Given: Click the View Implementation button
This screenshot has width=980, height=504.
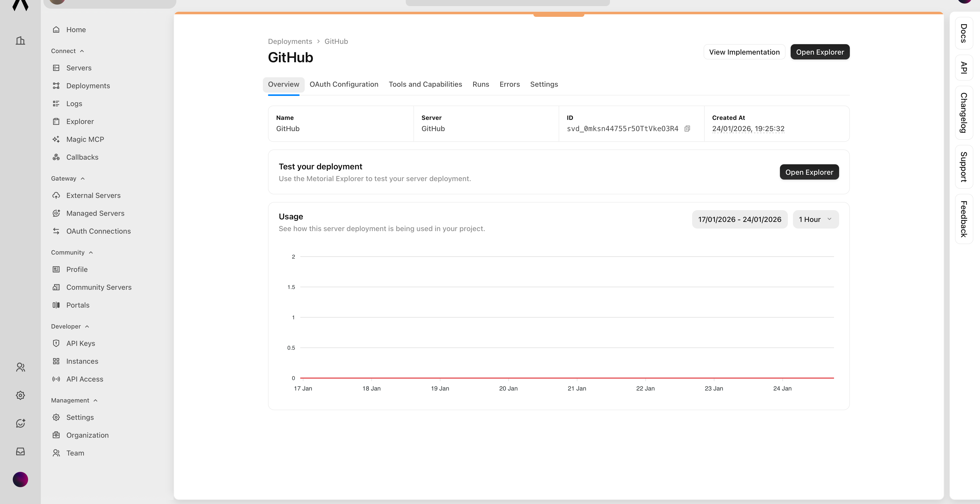Looking at the screenshot, I should pos(744,52).
